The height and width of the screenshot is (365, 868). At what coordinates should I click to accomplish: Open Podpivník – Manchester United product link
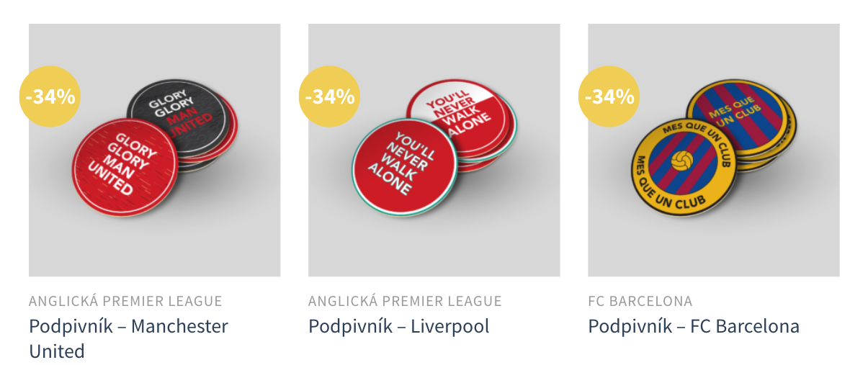pos(128,338)
